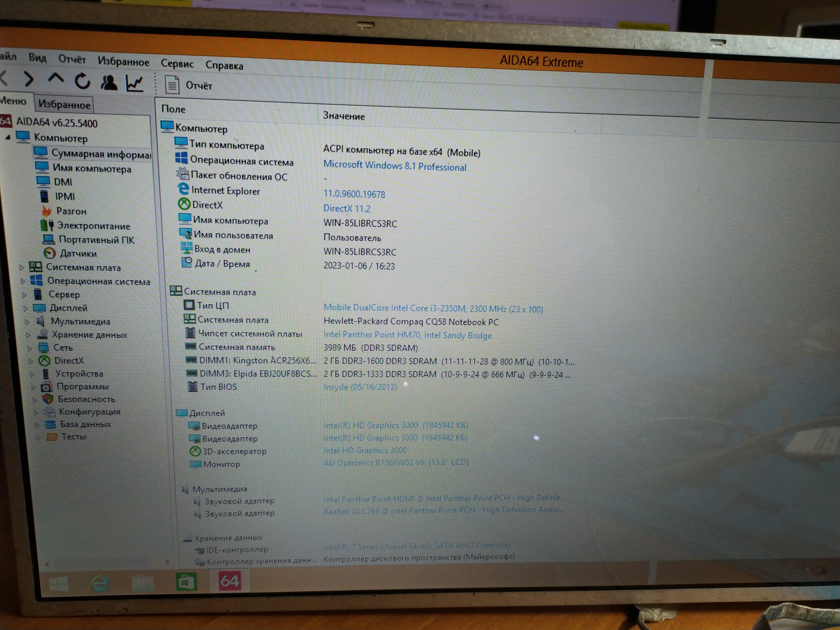The image size is (840, 630).
Task: Collapse the Компьютер tree node
Action: point(7,137)
